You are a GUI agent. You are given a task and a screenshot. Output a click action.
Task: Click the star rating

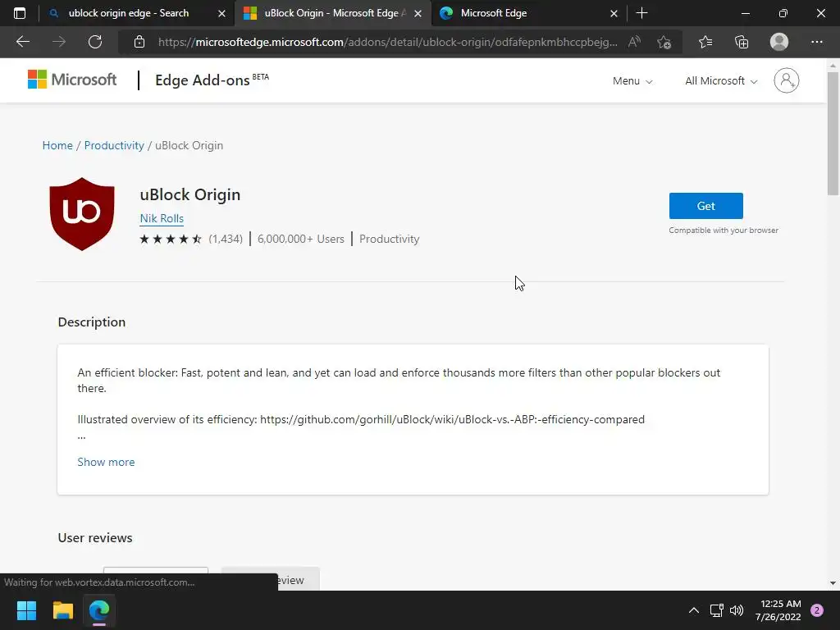[x=171, y=239]
